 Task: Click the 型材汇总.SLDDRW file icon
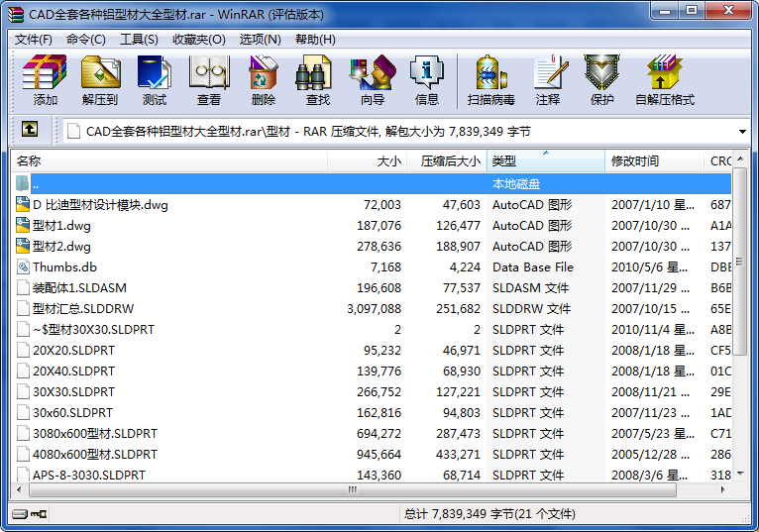click(x=23, y=309)
